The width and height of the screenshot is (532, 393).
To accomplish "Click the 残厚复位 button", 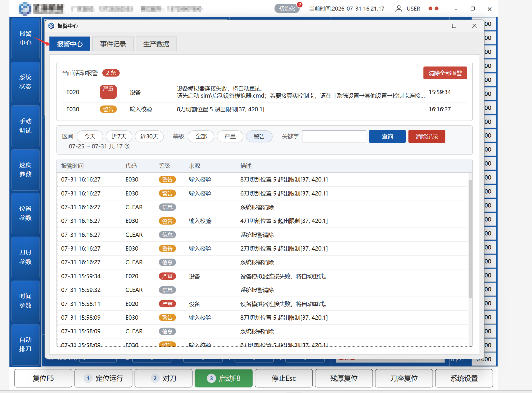I will click(x=344, y=378).
